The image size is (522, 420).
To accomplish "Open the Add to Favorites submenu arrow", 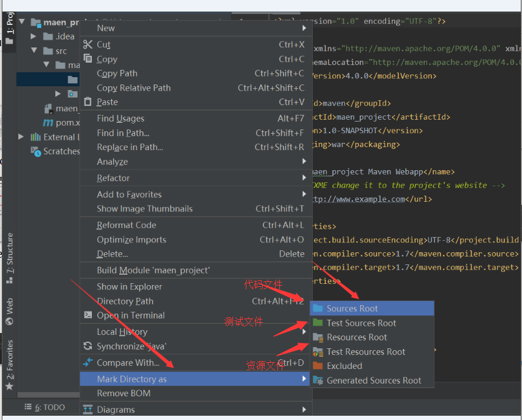I will (x=304, y=194).
